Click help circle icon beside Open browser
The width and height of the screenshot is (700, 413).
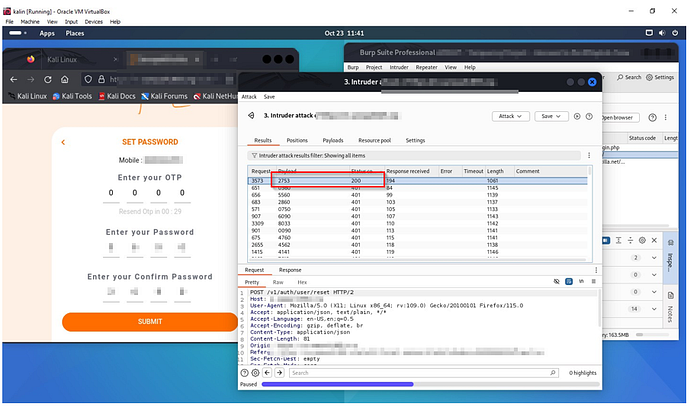[x=653, y=117]
